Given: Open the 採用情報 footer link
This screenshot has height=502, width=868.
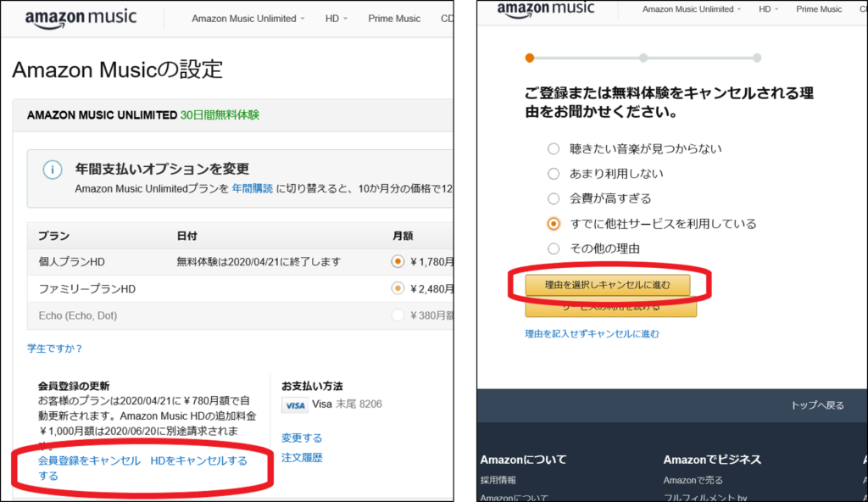Looking at the screenshot, I should coord(498,481).
